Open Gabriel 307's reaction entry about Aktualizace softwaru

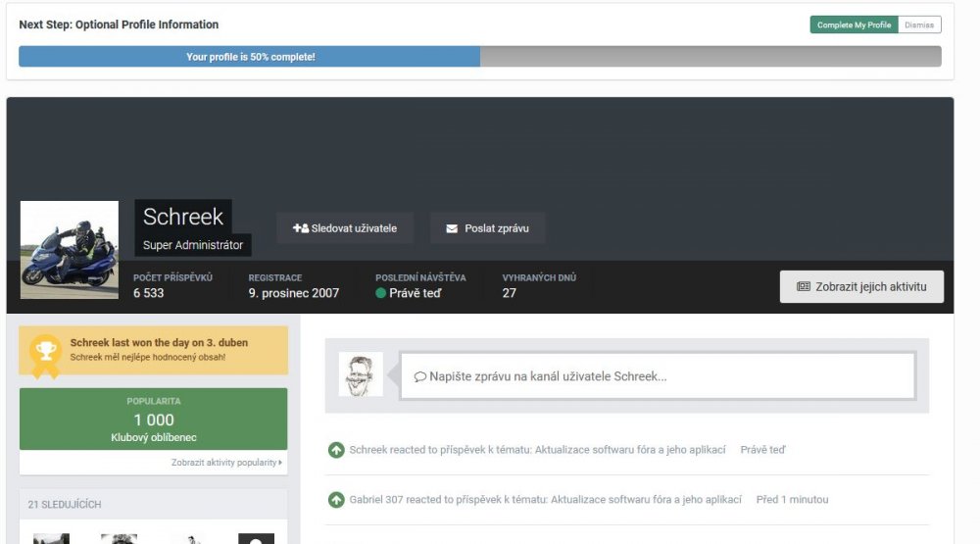click(546, 500)
